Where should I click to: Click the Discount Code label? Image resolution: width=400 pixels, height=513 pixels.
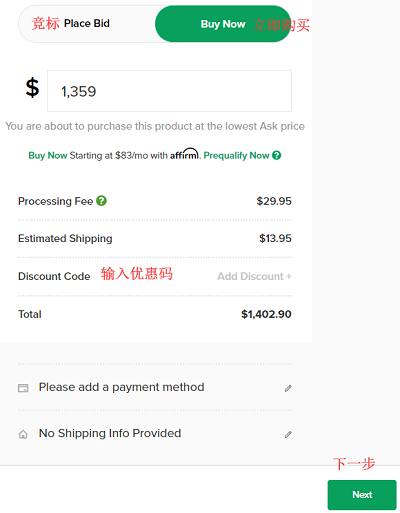[54, 276]
